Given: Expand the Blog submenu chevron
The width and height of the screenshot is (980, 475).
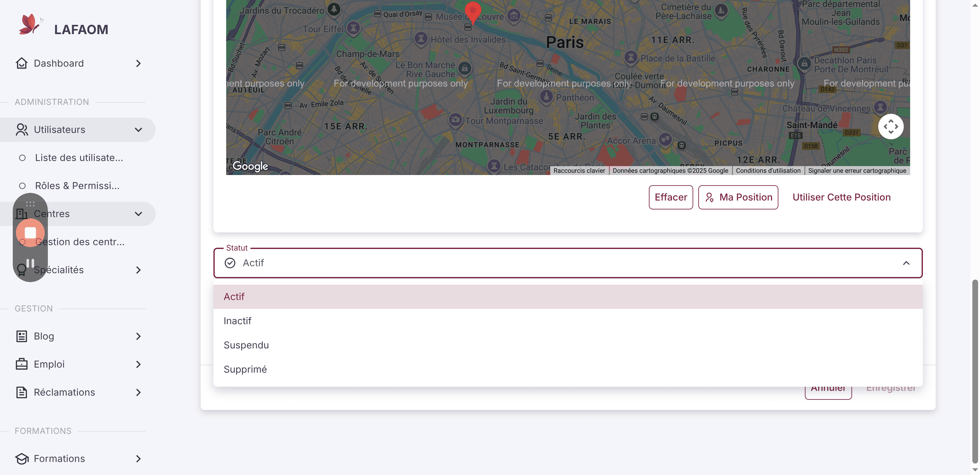Looking at the screenshot, I should click(138, 336).
